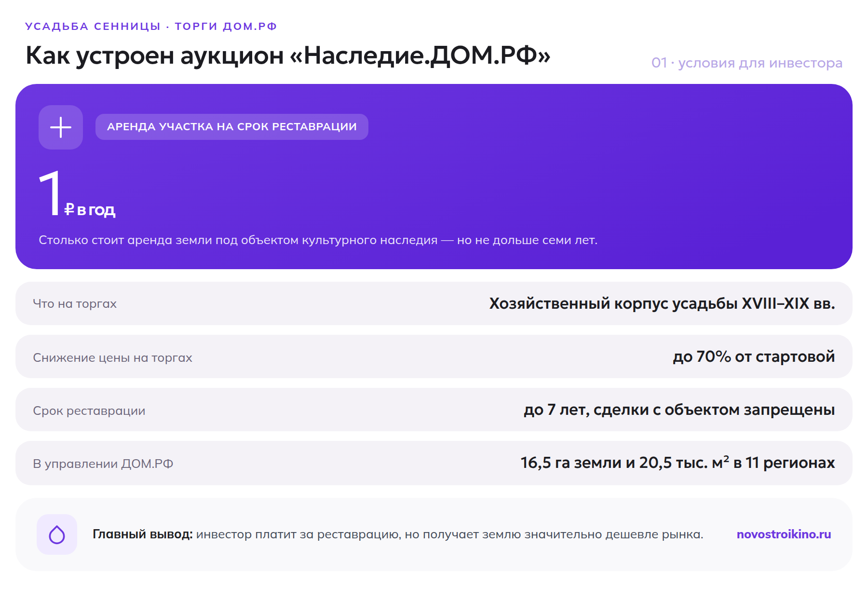Click 16,5 га земли и 20,5 тыс. м² value
Screen dimensions: 868x602
click(x=678, y=462)
